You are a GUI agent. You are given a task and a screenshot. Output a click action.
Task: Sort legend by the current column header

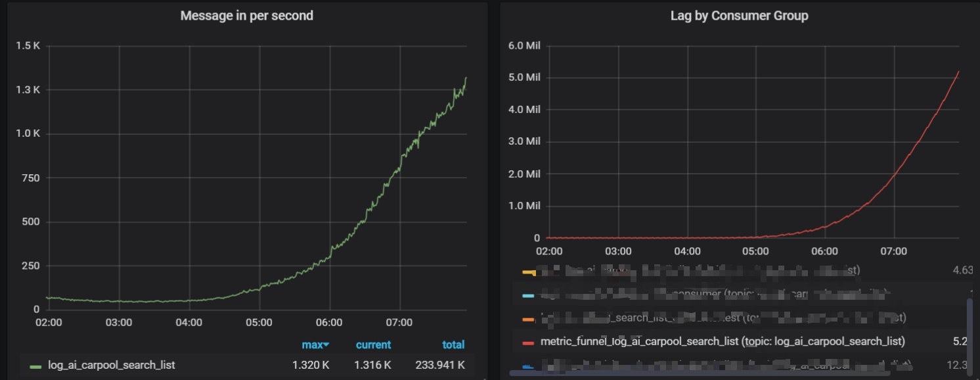point(373,344)
